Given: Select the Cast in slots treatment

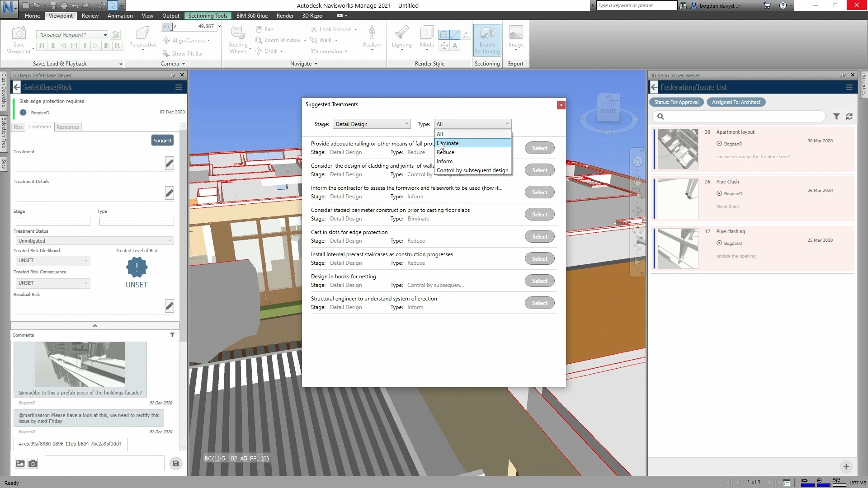Looking at the screenshot, I should pos(539,237).
